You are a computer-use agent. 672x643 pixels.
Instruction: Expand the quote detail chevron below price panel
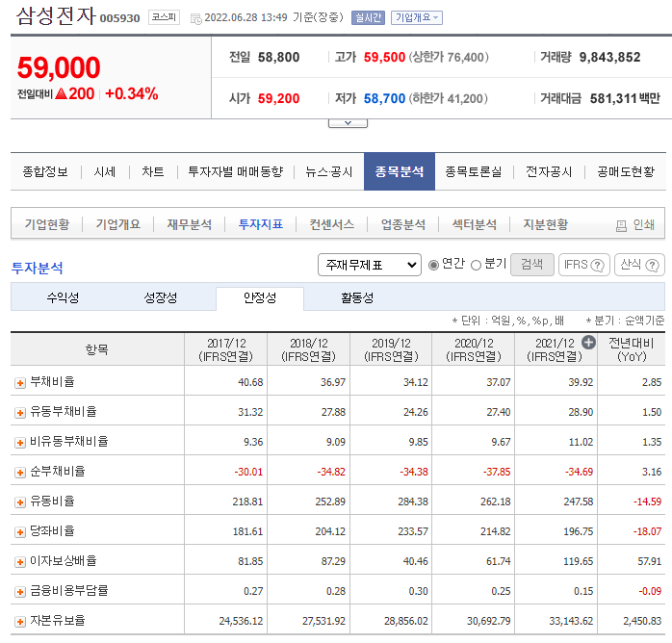point(348,123)
